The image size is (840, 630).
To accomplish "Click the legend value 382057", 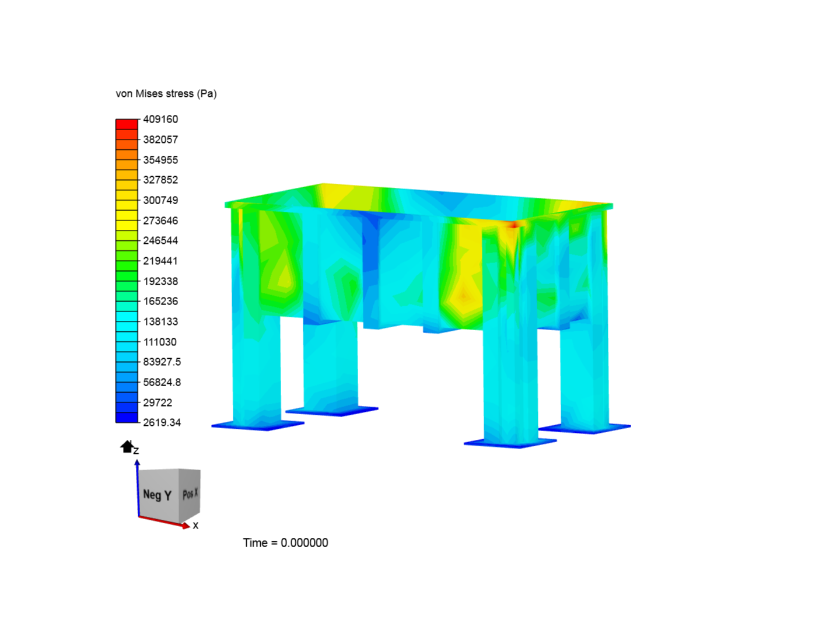I will (x=160, y=139).
